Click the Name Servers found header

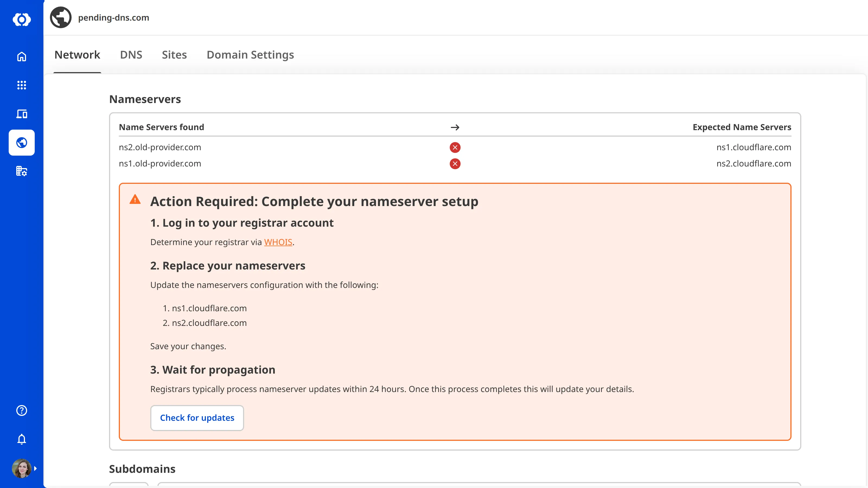pyautogui.click(x=161, y=127)
